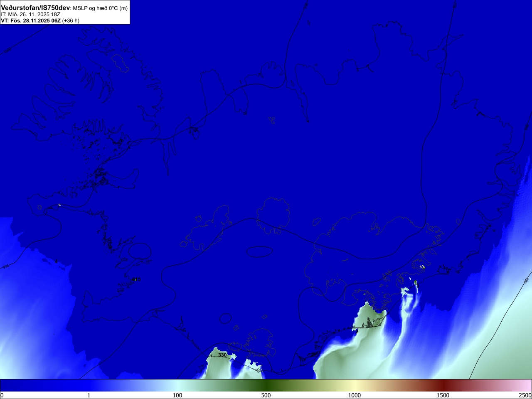This screenshot has height=399, width=532.
Task: Click the 'VT: Fös. 28.11.2025 06Z' valid time
Action: tap(31, 21)
